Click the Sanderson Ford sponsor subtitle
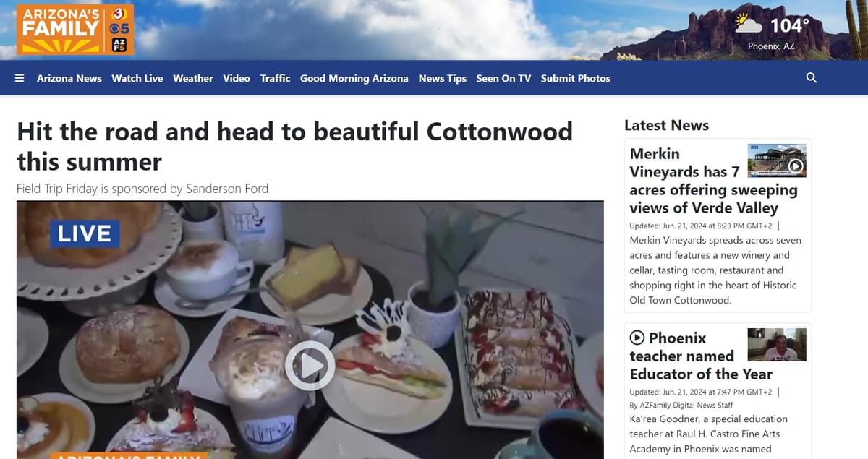868x459 pixels. [x=142, y=189]
